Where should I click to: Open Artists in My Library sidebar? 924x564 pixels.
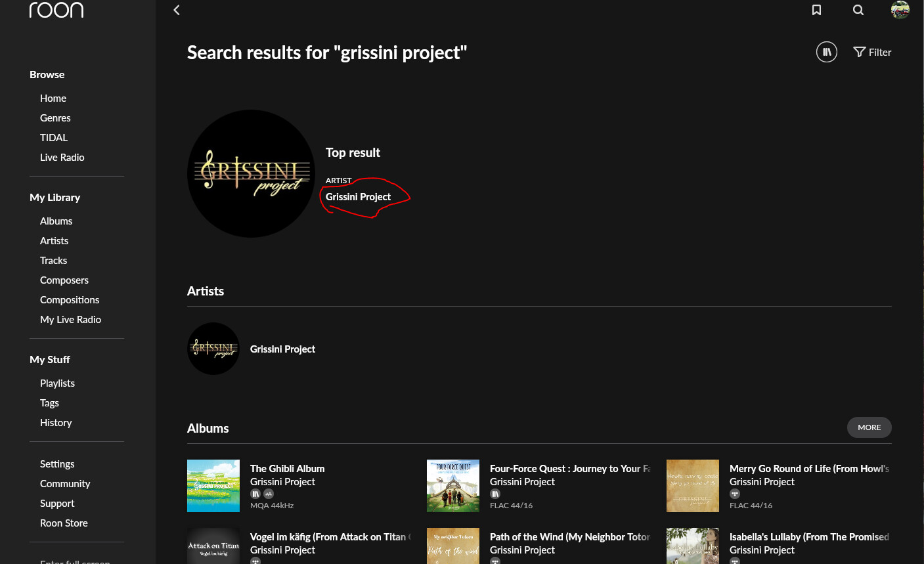pos(55,241)
